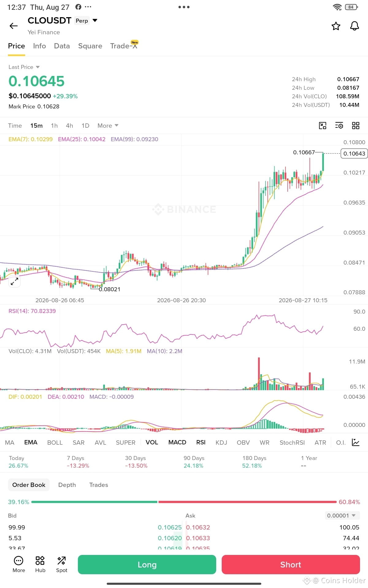Screen dimensions: 368x588
Task: Tap the green Long button
Action: [147, 564]
